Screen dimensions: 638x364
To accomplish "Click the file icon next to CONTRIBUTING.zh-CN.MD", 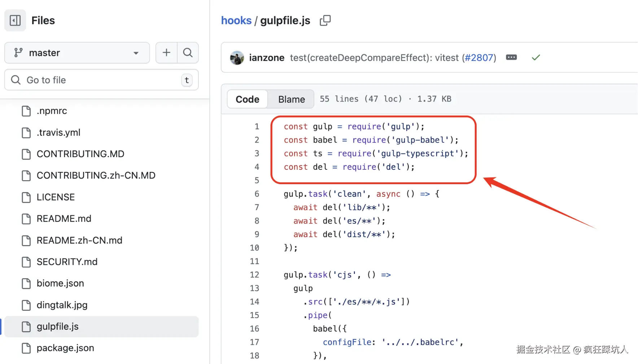I will [26, 176].
